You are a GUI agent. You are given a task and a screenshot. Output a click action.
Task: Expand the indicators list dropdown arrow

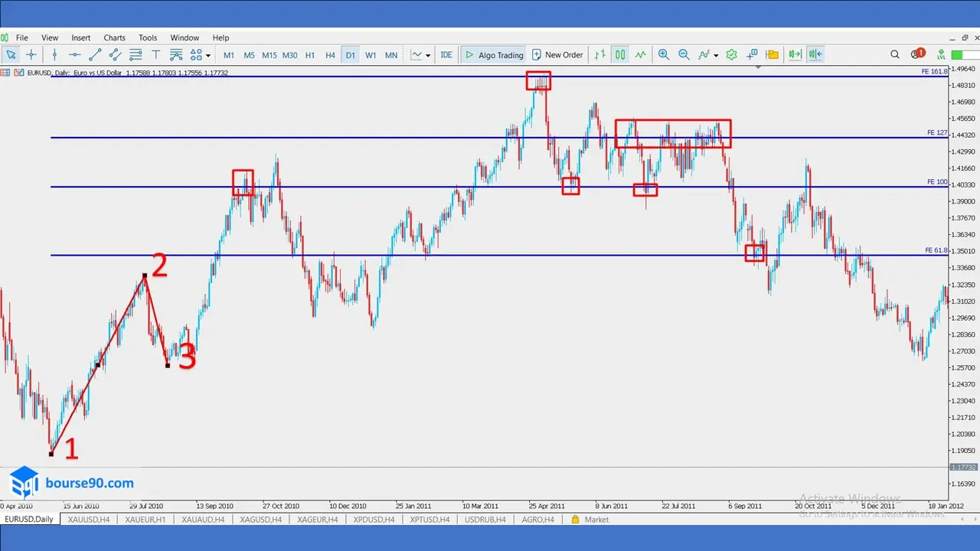(716, 55)
